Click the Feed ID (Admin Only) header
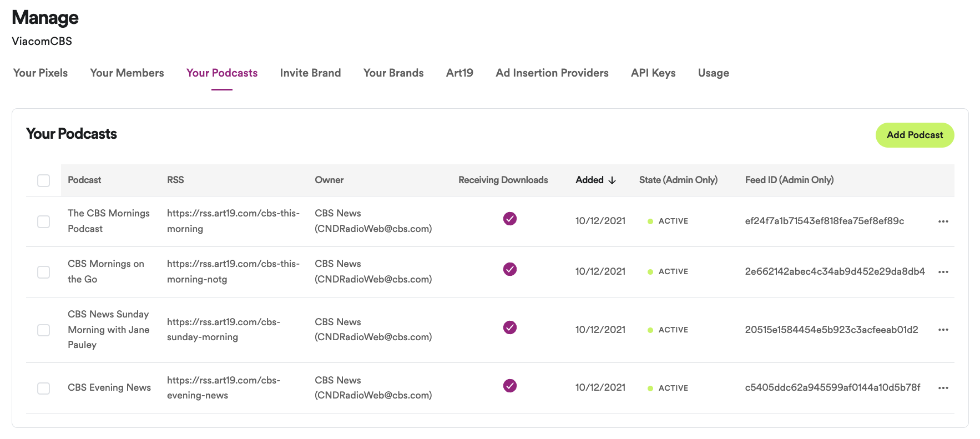The height and width of the screenshot is (439, 980). [x=789, y=180]
